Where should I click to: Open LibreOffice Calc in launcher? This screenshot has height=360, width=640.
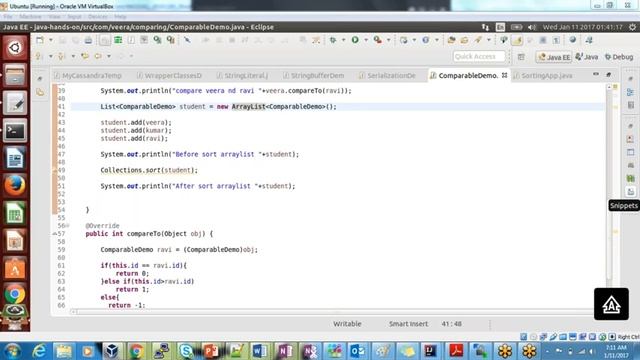coord(15,213)
